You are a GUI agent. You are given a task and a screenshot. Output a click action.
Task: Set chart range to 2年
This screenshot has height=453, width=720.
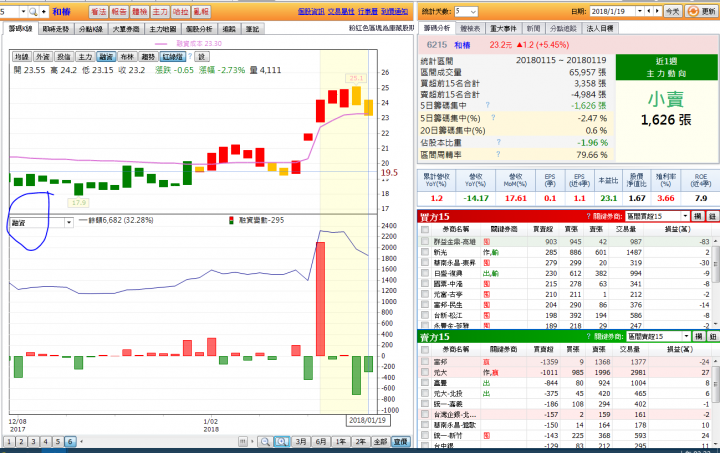(360, 442)
